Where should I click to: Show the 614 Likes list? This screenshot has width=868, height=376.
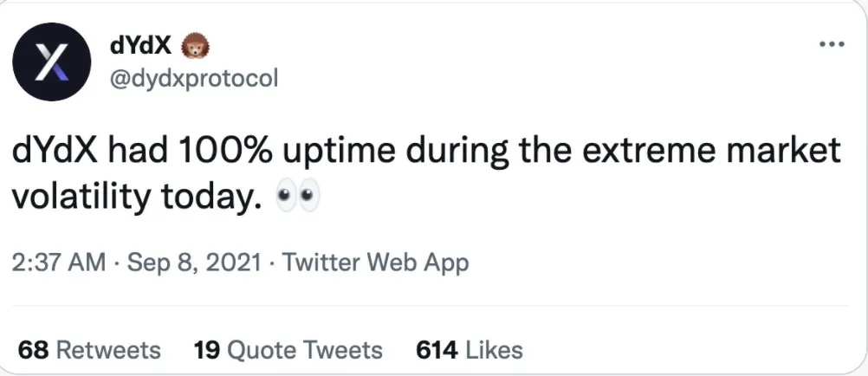click(x=470, y=350)
